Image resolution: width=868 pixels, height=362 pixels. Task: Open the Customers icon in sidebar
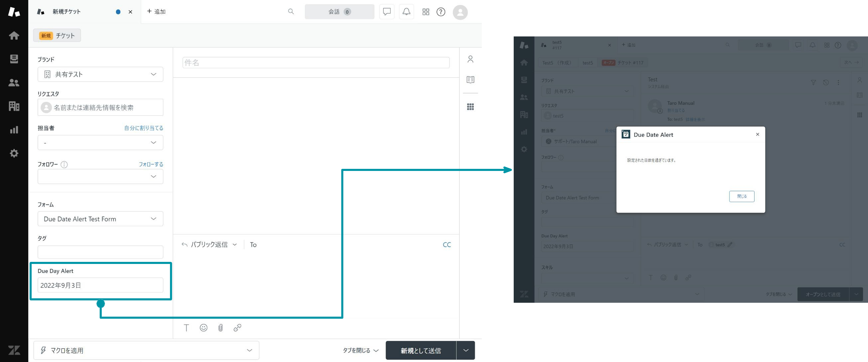point(14,83)
